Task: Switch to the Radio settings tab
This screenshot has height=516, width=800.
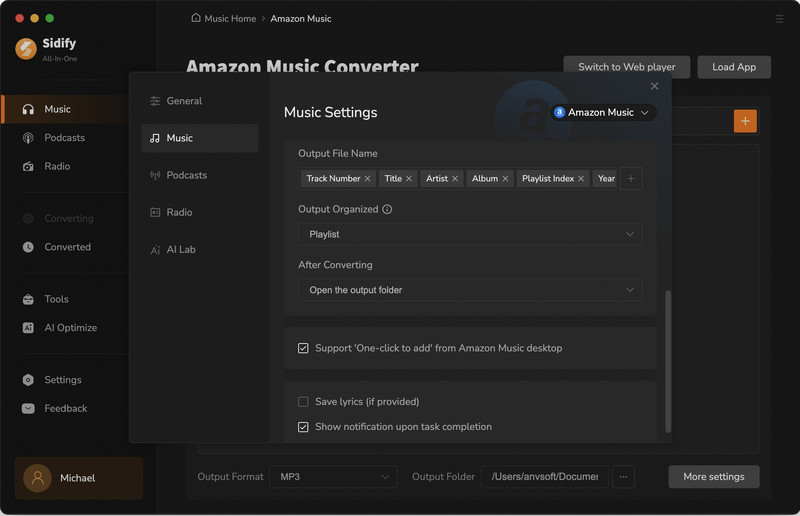Action: click(x=199, y=212)
